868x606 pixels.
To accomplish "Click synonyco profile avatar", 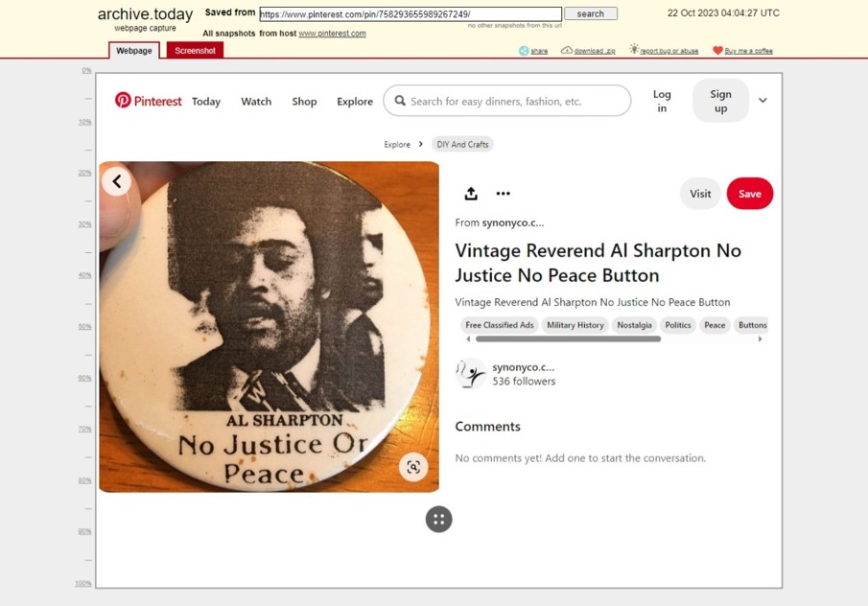I will pos(470,374).
